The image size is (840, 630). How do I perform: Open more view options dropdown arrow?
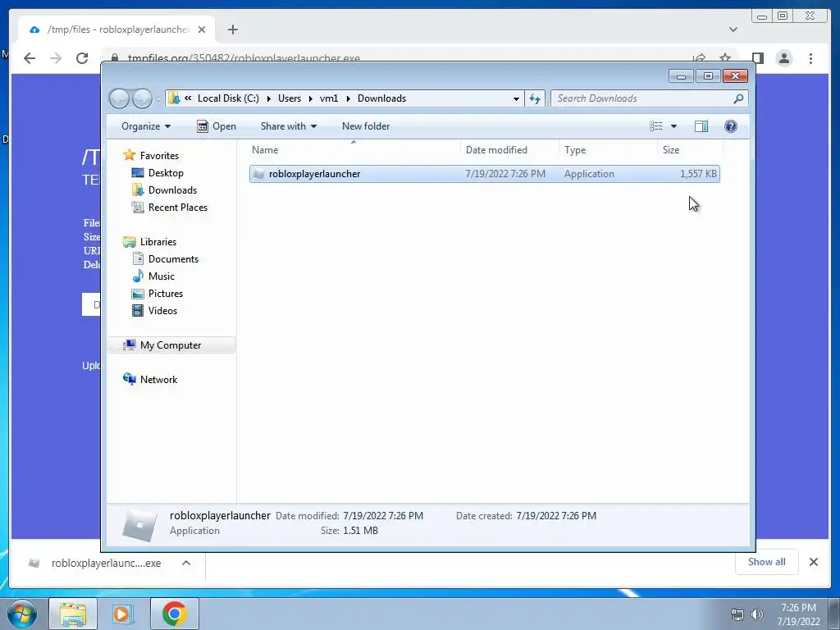pos(674,126)
